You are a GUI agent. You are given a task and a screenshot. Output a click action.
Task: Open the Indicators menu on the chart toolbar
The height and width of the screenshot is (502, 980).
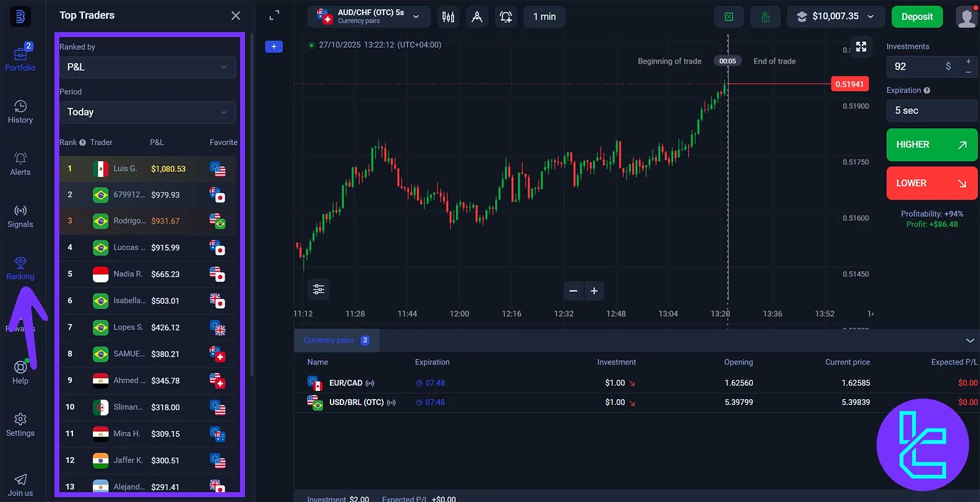[x=448, y=17]
